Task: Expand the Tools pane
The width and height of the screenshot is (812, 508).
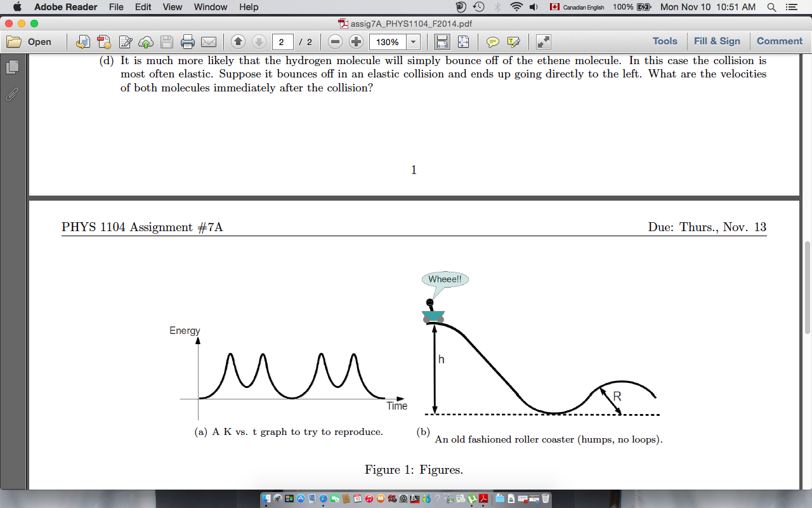Action: (x=665, y=41)
